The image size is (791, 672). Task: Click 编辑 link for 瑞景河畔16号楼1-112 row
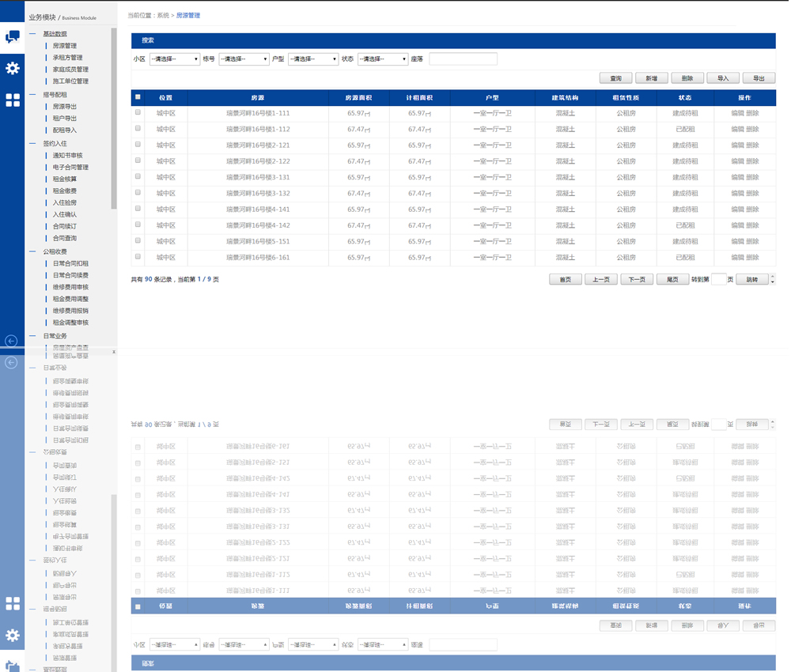[737, 129]
